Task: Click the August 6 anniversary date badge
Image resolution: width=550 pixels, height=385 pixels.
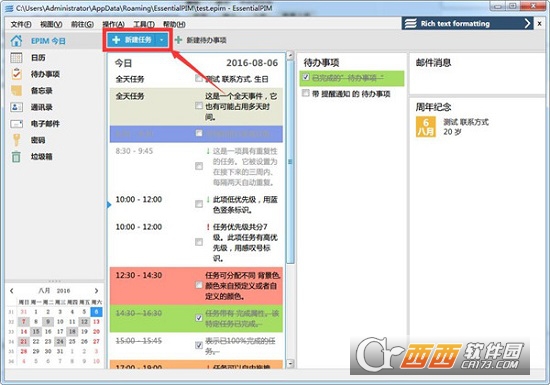Action: (425, 127)
